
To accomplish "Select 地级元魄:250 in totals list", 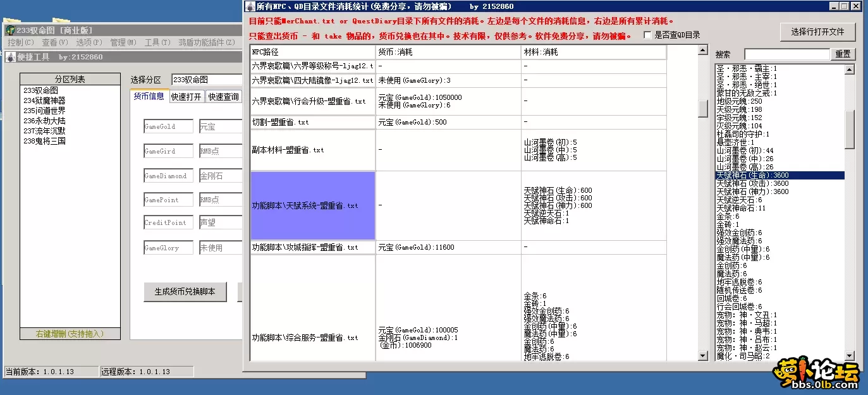I will [x=780, y=101].
